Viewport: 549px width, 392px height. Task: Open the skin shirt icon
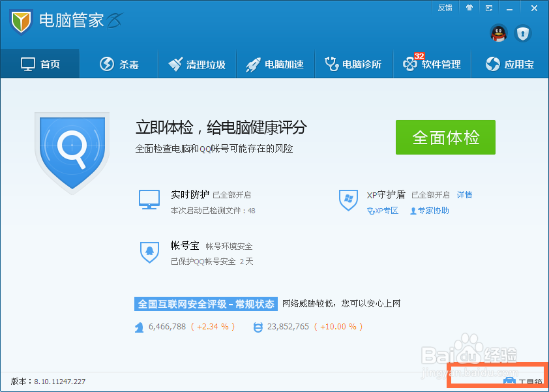click(x=469, y=8)
